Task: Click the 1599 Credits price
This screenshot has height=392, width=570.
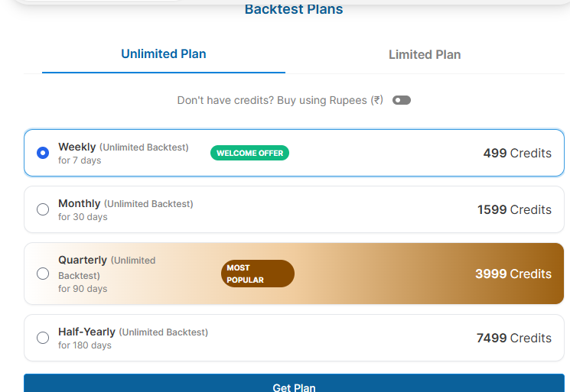Action: [x=514, y=209]
